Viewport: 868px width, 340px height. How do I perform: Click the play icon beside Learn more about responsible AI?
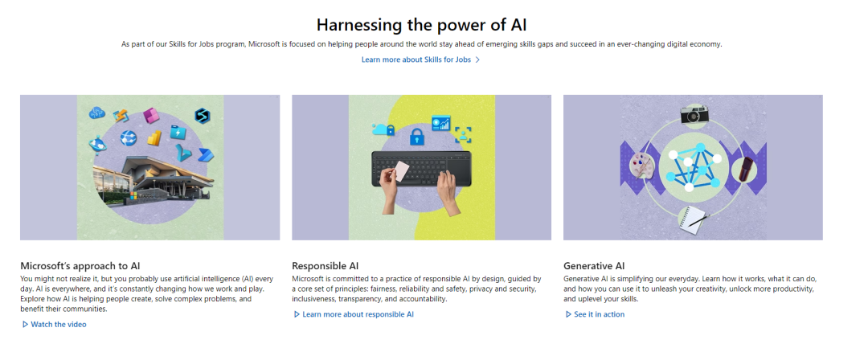click(x=297, y=315)
